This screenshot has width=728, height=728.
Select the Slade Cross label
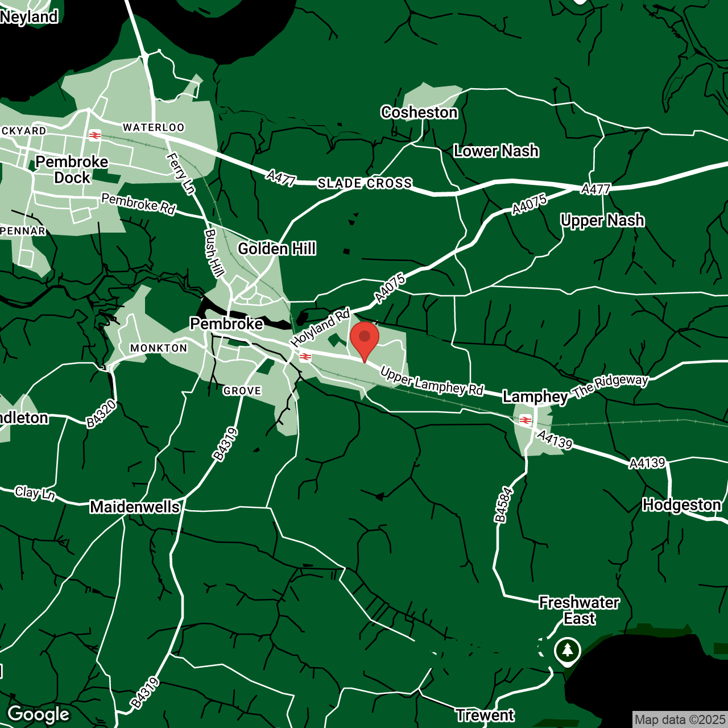(x=365, y=183)
